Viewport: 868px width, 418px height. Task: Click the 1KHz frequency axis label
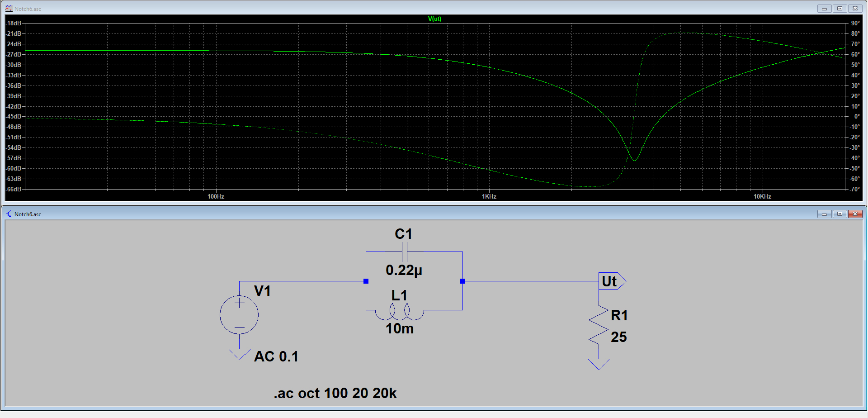click(489, 196)
